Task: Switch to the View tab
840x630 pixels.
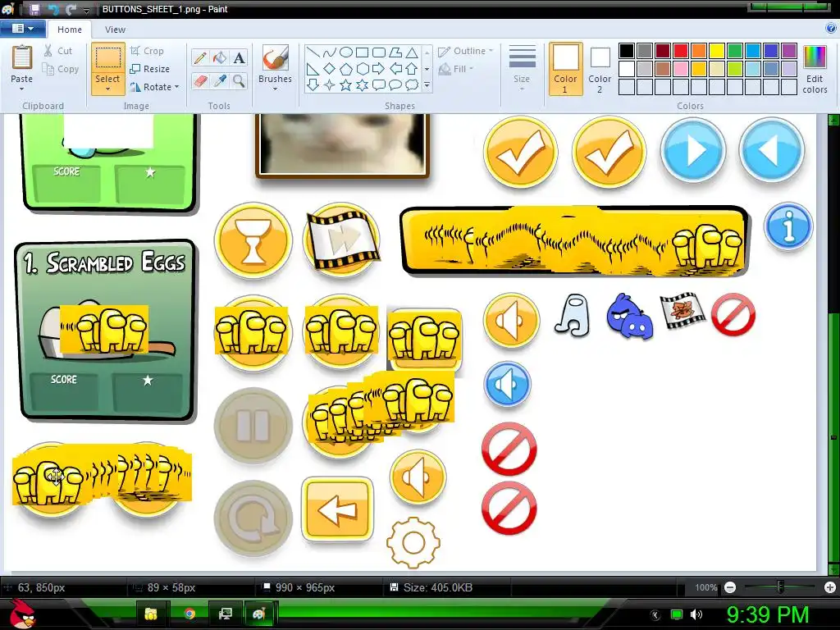Action: 115,30
